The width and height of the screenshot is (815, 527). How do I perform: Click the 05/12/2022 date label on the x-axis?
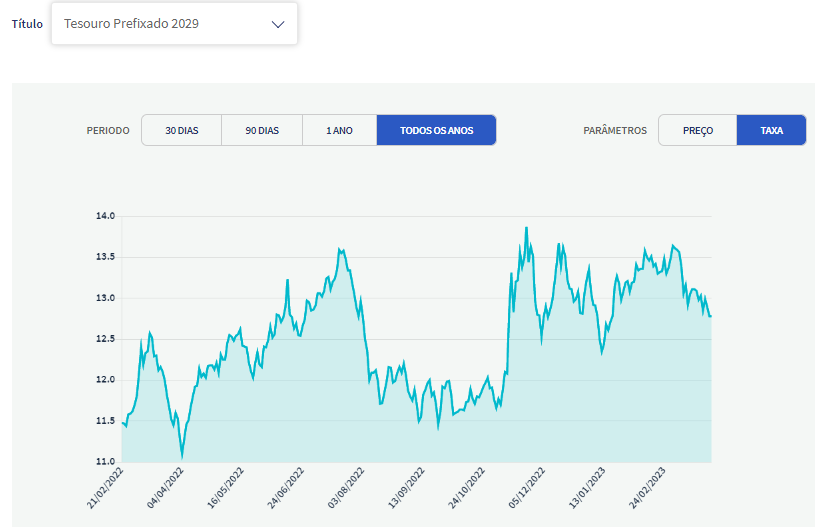[527, 488]
